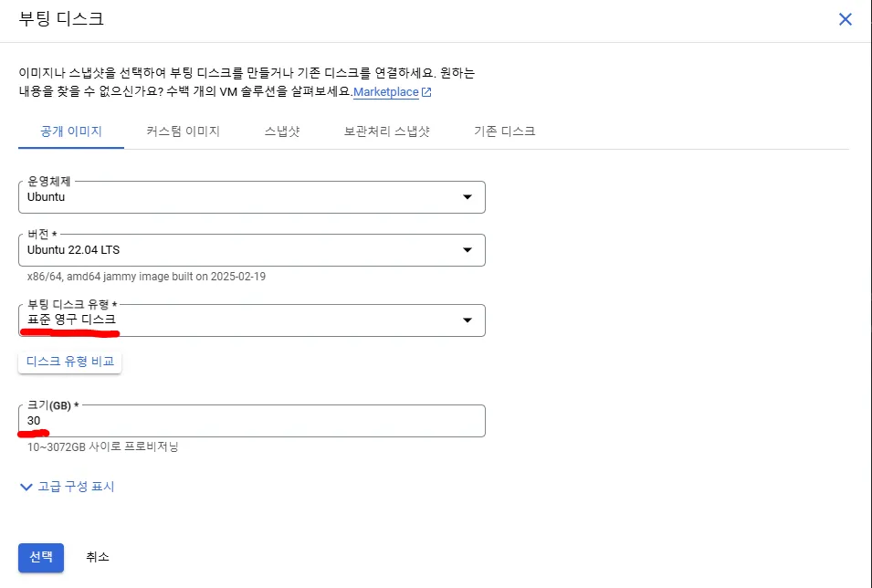Switch to the 공개 이미지 tab
The image size is (872, 588).
click(70, 131)
